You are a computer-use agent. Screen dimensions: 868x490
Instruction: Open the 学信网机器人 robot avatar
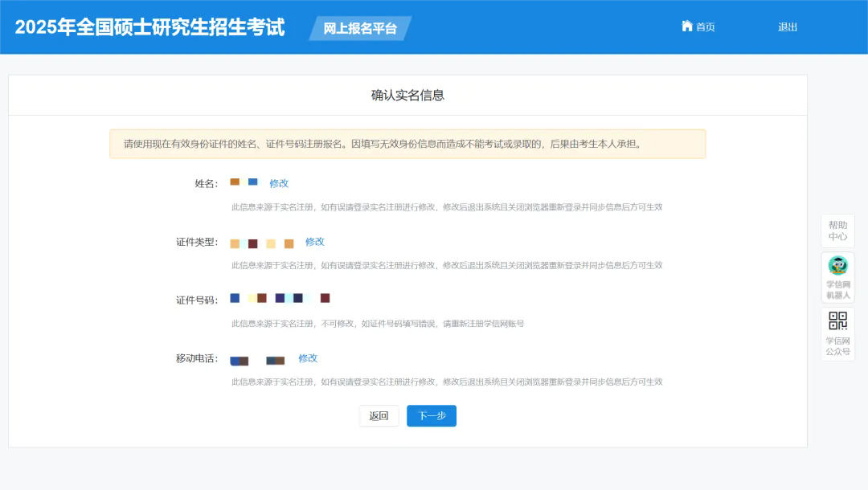[x=837, y=266]
